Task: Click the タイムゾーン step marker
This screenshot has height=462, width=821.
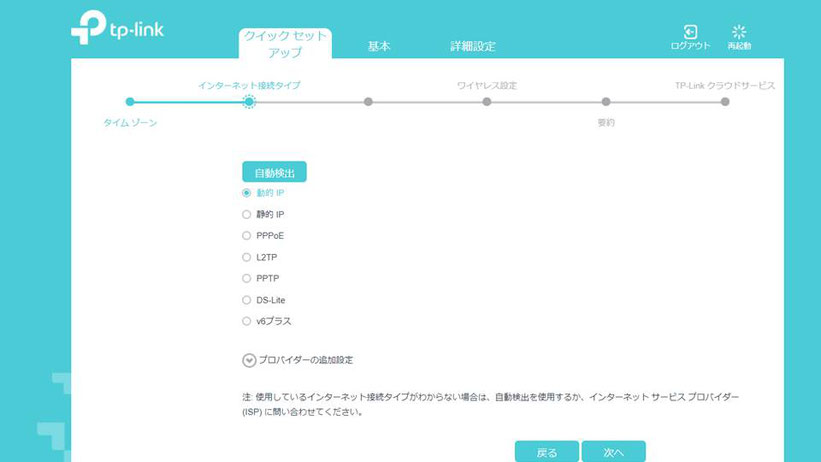Action: point(130,102)
